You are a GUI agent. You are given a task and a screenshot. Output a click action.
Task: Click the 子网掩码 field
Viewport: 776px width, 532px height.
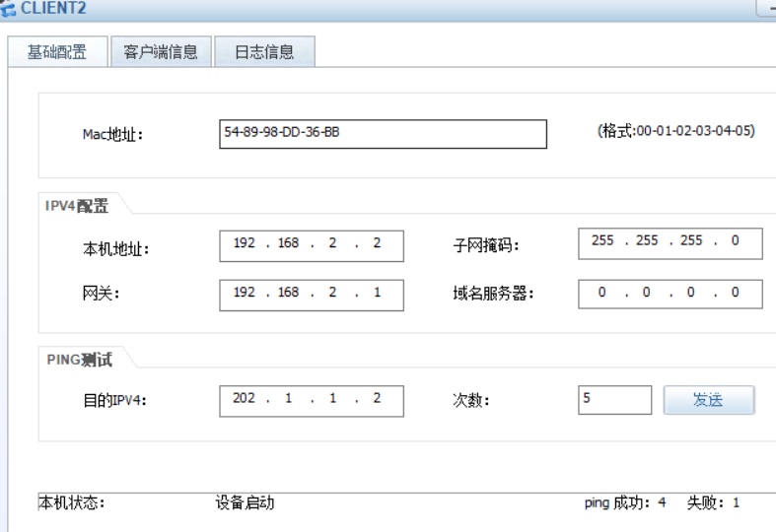point(670,243)
